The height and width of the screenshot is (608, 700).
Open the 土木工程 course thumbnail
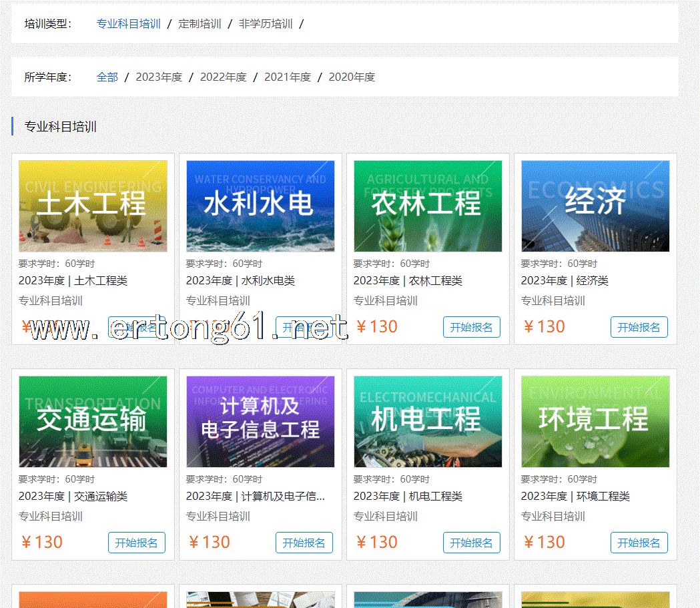tap(93, 206)
